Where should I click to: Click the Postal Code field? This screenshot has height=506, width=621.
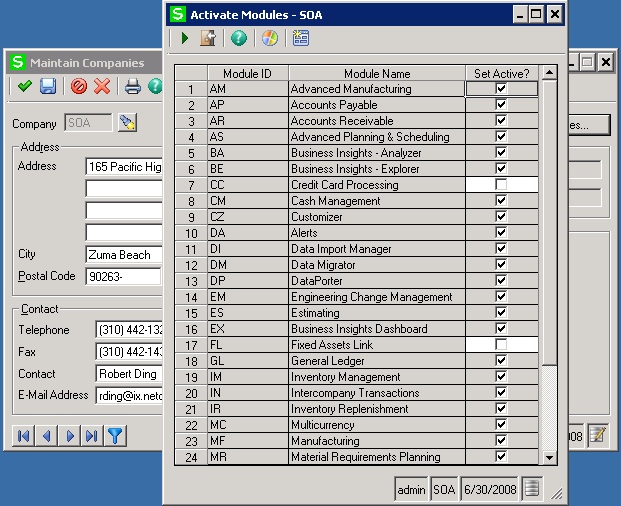tap(123, 276)
